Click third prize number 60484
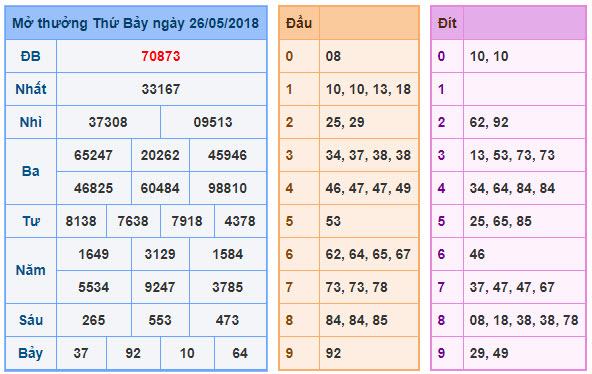Screen dimensions: 592x374 pos(160,188)
